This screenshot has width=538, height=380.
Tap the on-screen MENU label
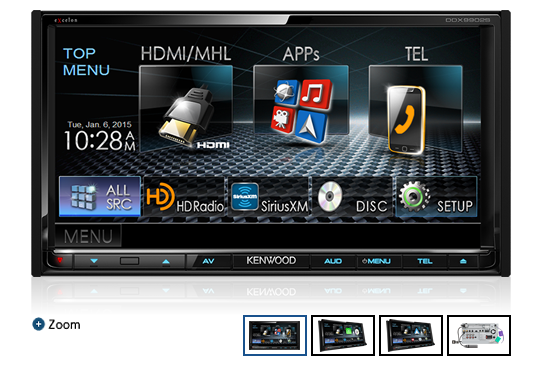(x=88, y=236)
